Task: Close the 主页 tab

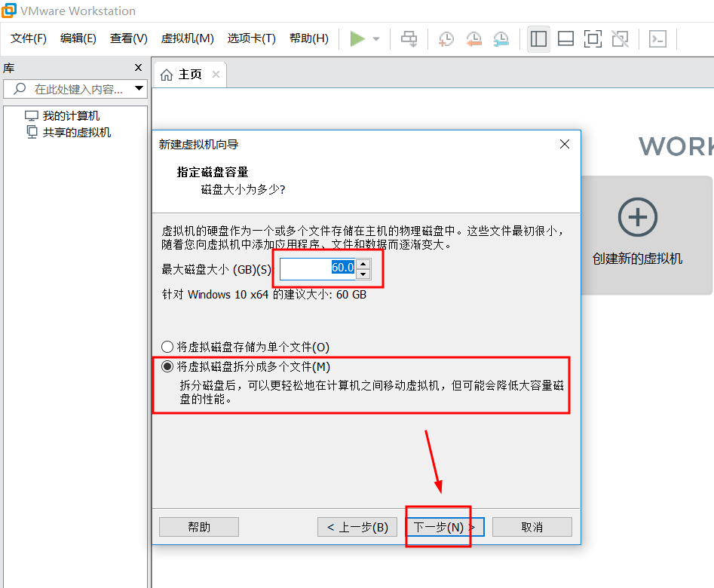Action: [x=216, y=74]
